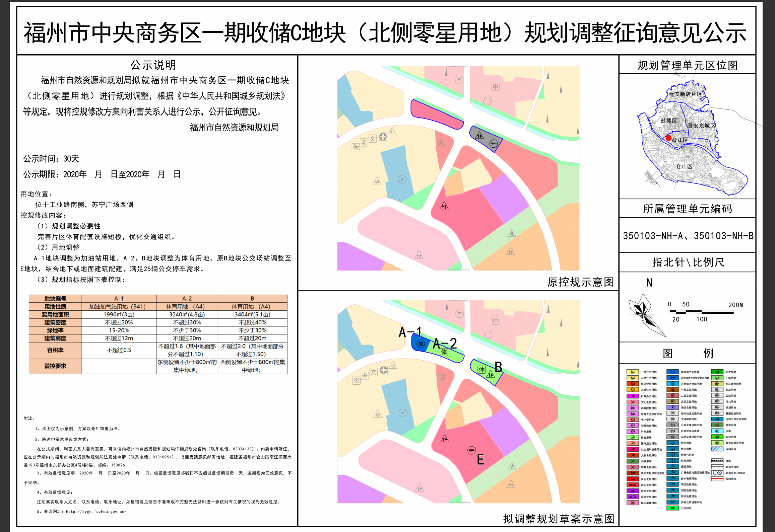Click the hatched reserved land symbol in legend
This screenshot has width=775, height=532.
click(x=717, y=449)
